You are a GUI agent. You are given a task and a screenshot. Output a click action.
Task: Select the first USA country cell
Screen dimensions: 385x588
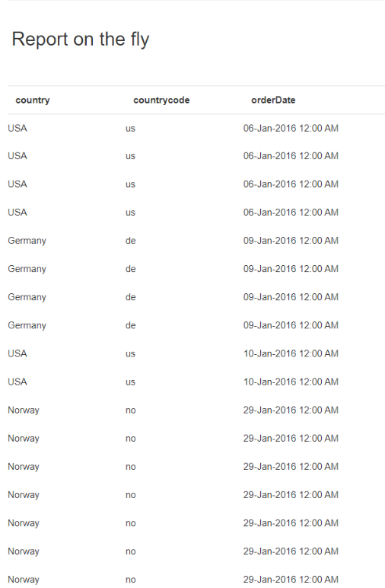(x=17, y=128)
